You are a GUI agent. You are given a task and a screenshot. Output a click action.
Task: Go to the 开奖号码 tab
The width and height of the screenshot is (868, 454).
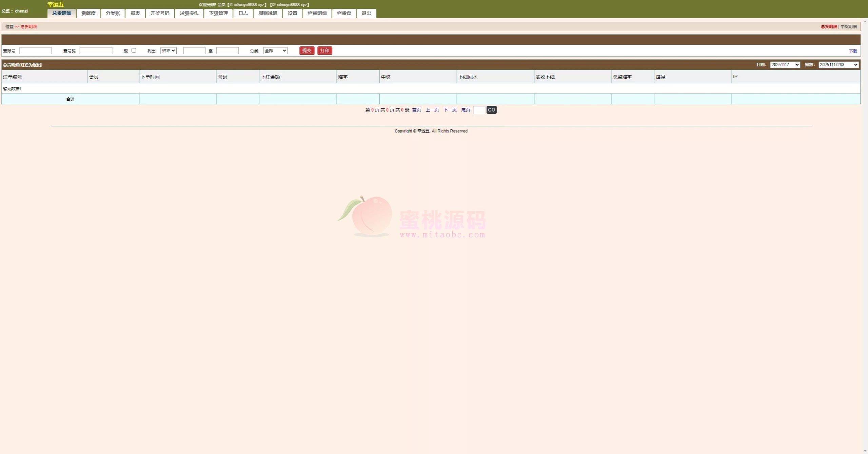pos(160,13)
